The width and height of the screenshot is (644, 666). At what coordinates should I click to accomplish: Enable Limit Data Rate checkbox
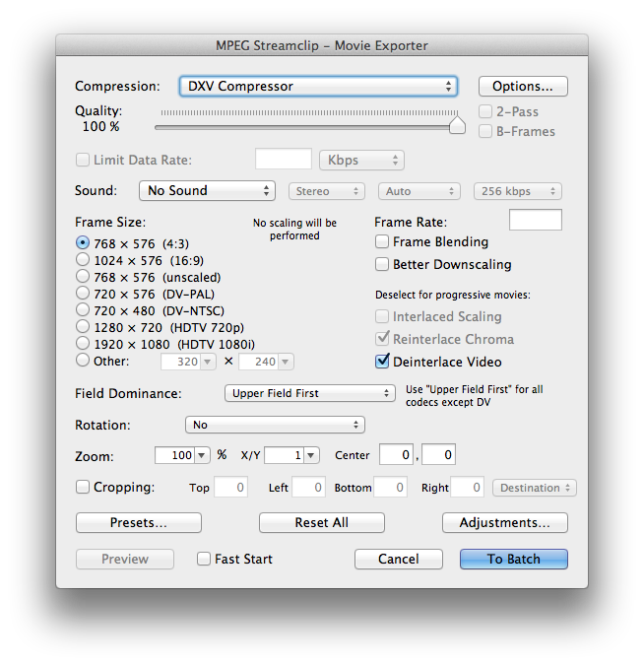coord(83,160)
